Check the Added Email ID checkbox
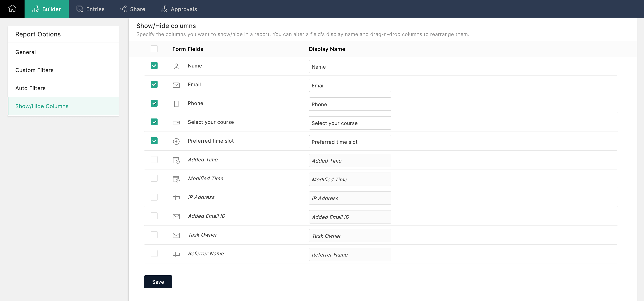 pyautogui.click(x=154, y=216)
